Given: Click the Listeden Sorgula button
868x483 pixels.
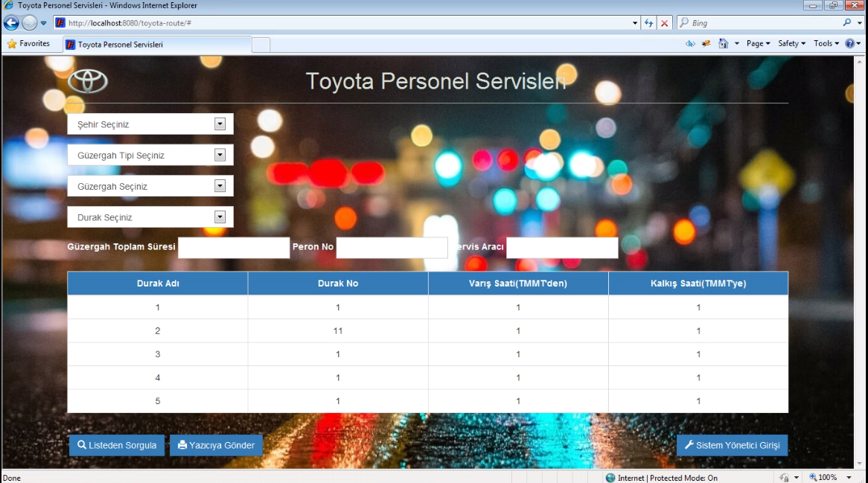Looking at the screenshot, I should coord(117,445).
